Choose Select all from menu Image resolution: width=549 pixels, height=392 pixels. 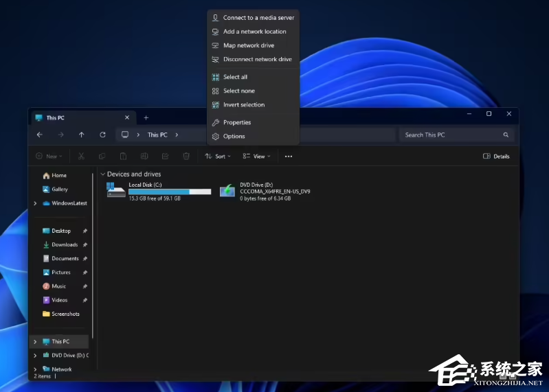point(254,77)
